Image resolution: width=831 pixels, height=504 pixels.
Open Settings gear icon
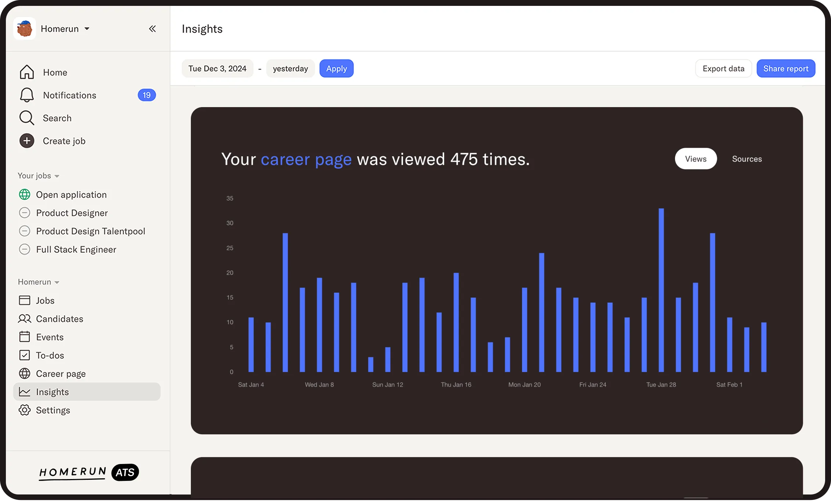coord(25,410)
